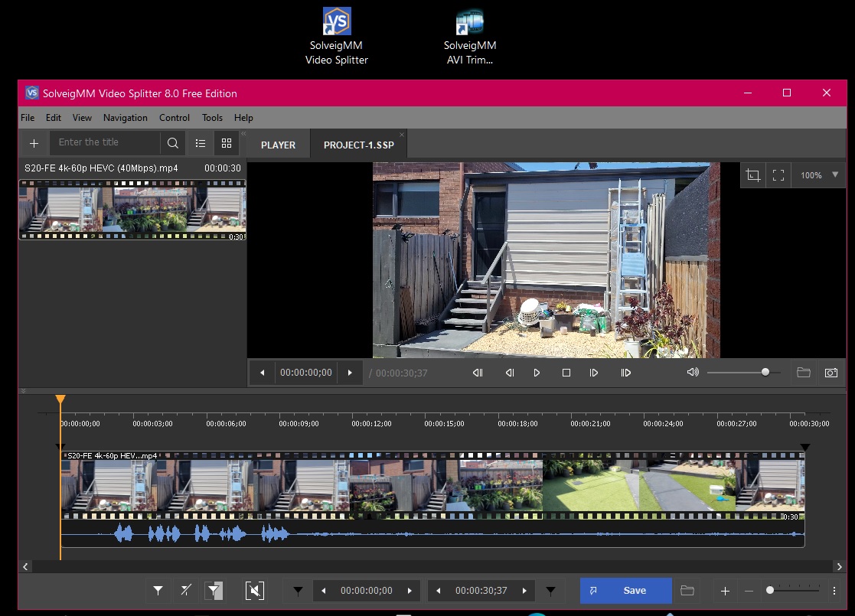Take a snapshot with the camera icon
This screenshot has height=616, width=855.
831,373
